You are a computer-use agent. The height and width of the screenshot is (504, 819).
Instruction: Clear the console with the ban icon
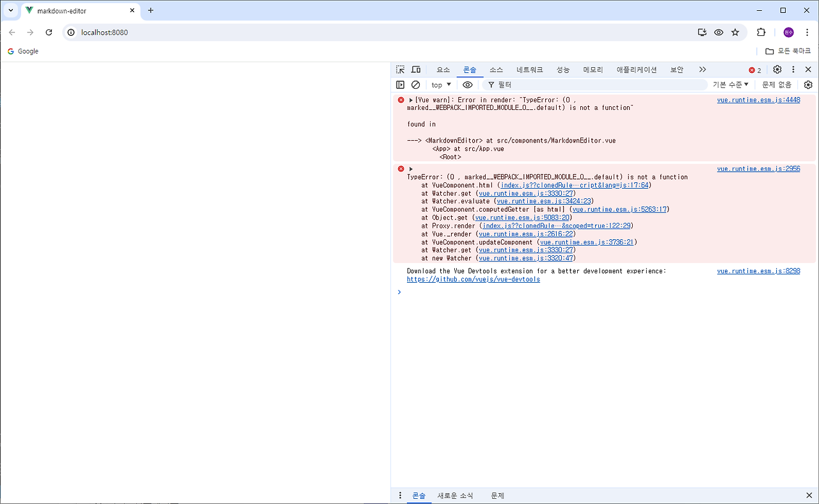click(415, 84)
